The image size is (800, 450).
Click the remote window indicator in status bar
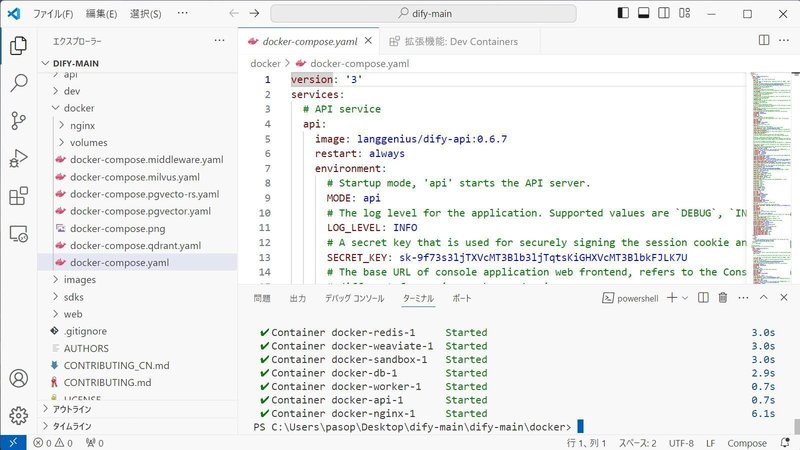pos(13,442)
